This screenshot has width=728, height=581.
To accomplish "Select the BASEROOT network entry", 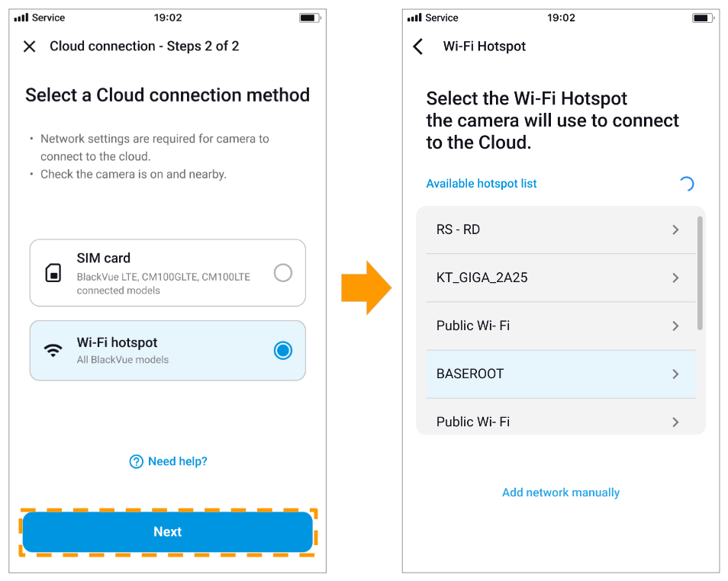I will [x=560, y=374].
